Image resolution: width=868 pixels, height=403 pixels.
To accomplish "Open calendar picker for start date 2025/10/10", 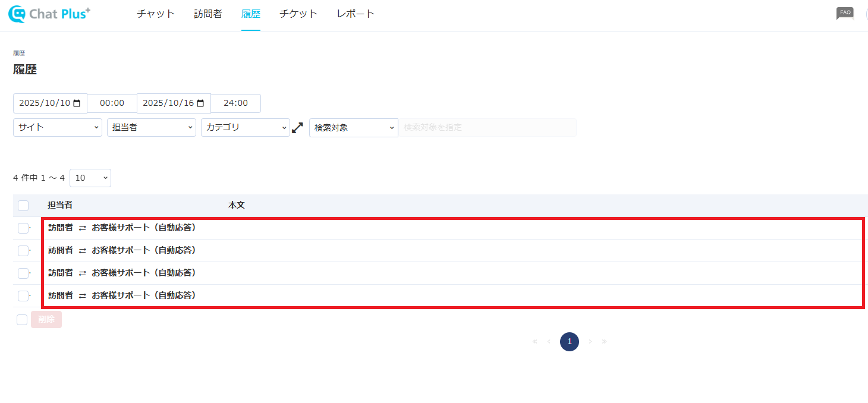I will tap(77, 103).
